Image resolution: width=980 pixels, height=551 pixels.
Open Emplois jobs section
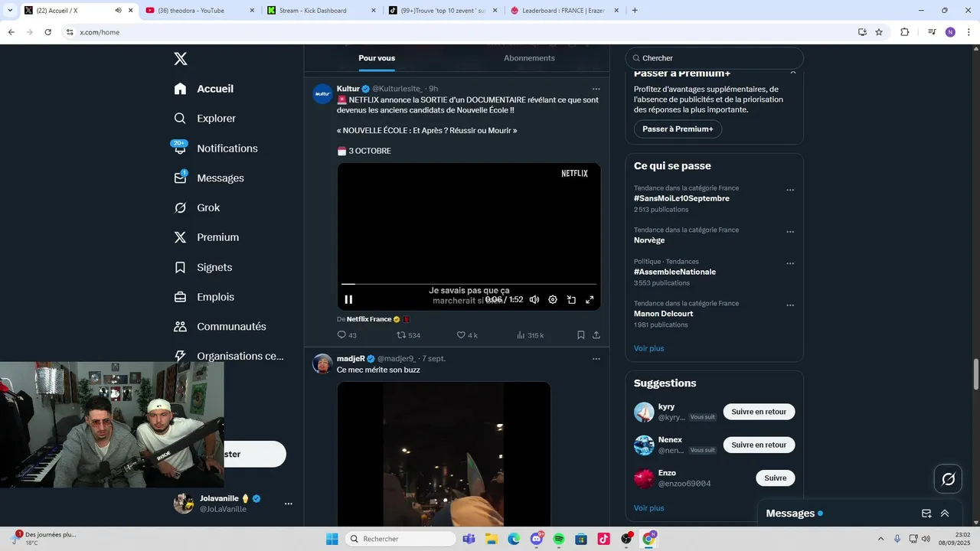coord(204,297)
